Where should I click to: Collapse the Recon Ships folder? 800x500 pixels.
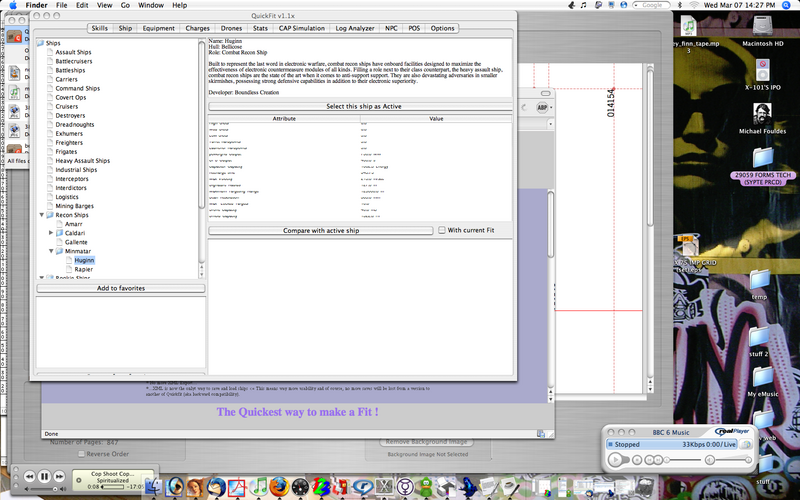coord(42,215)
